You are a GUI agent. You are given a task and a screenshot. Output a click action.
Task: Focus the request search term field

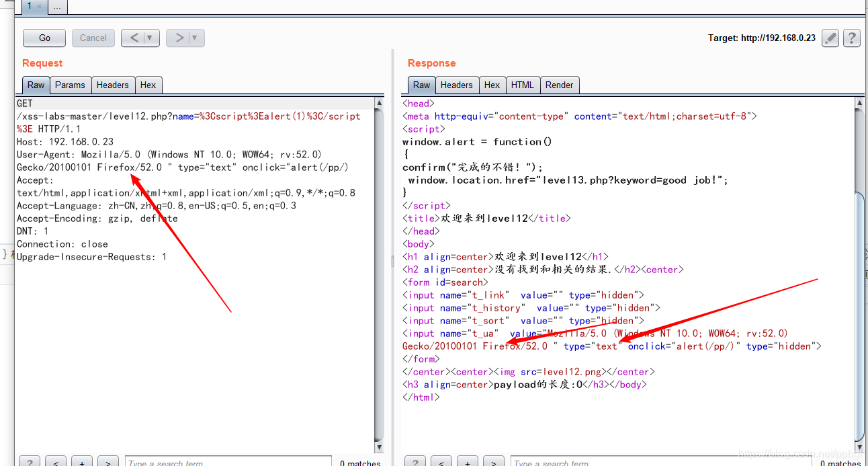pyautogui.click(x=228, y=462)
